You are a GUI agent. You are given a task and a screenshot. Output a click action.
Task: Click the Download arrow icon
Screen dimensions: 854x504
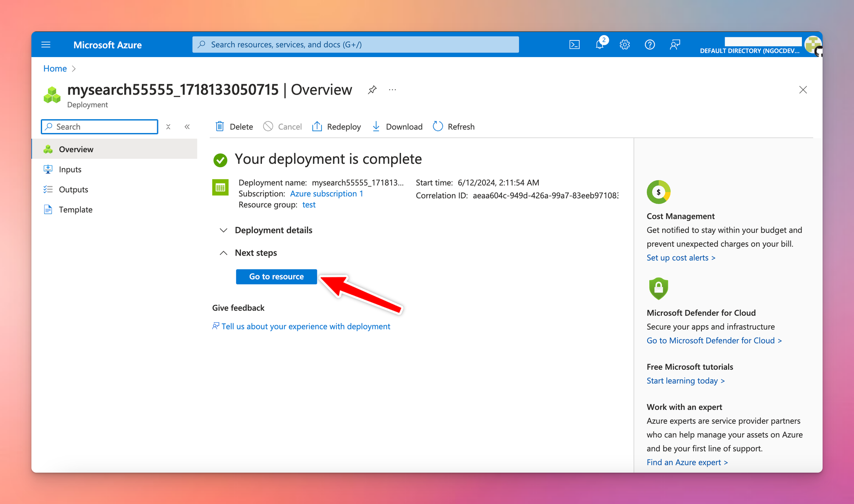376,126
